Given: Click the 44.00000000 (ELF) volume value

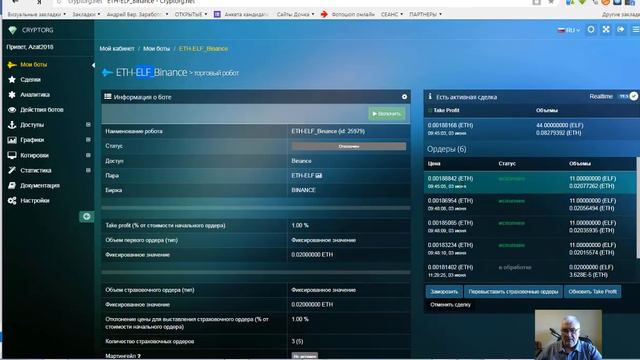Looking at the screenshot, I should pos(560,125).
